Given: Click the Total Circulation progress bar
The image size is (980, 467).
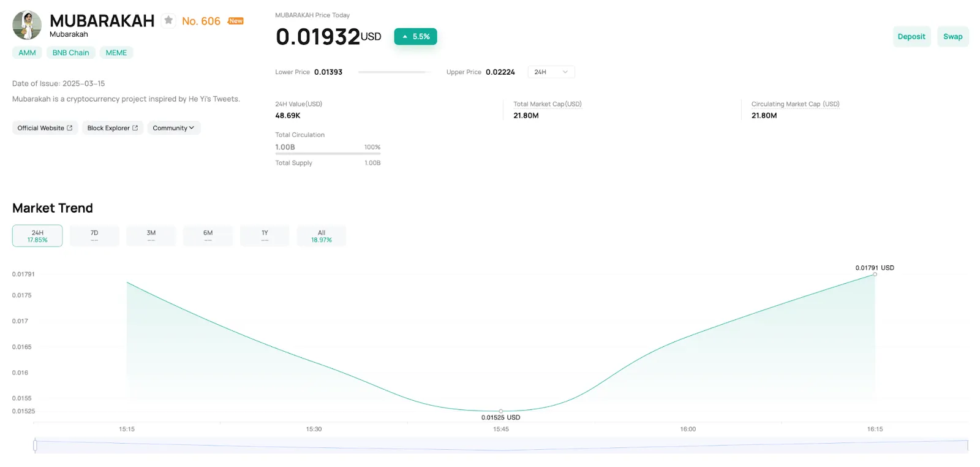Looking at the screenshot, I should 328,154.
